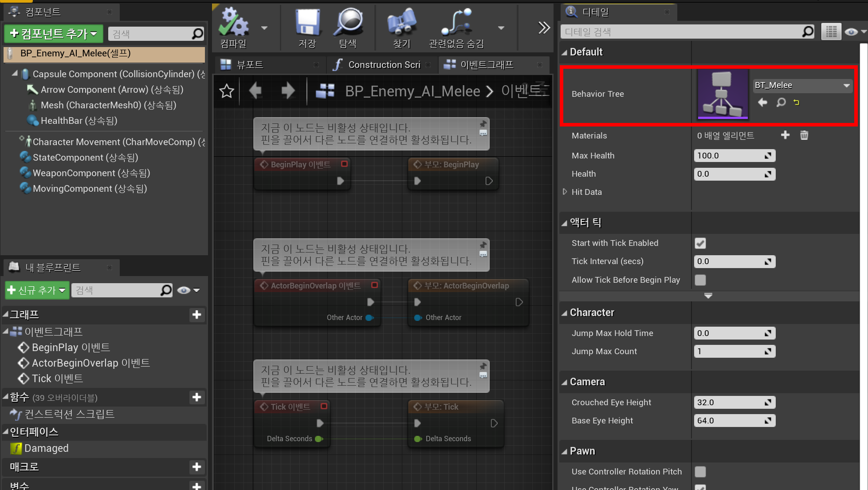868x490 pixels.
Task: Click the Browse (탐색) magnifier icon
Action: click(x=348, y=22)
